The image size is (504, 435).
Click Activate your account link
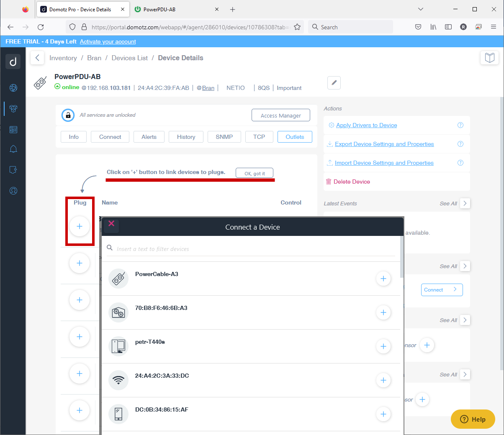[x=108, y=41]
